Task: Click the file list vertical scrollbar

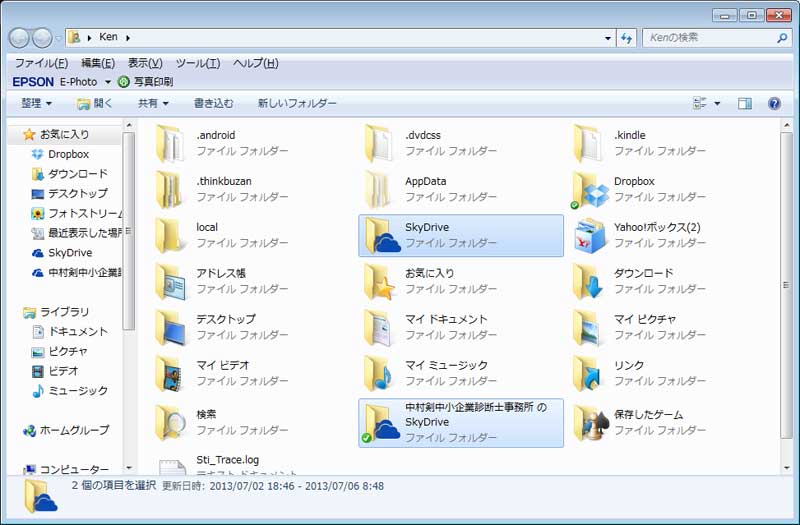Action: 785,300
